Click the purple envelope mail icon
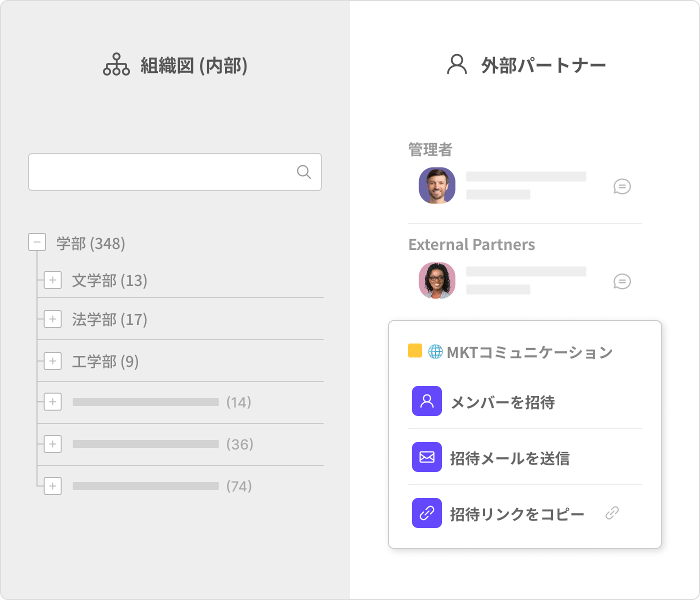Screen dimensions: 700x600 (426, 457)
